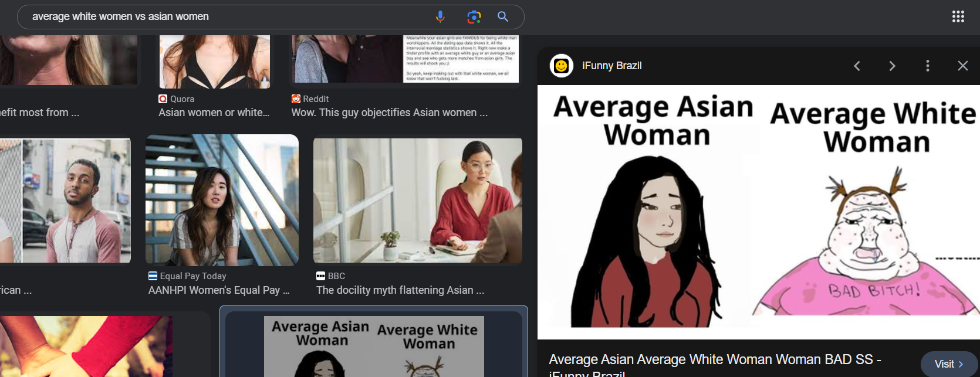Open the iFunny Brazil source link
Screen dimensions: 980x377
(612, 66)
